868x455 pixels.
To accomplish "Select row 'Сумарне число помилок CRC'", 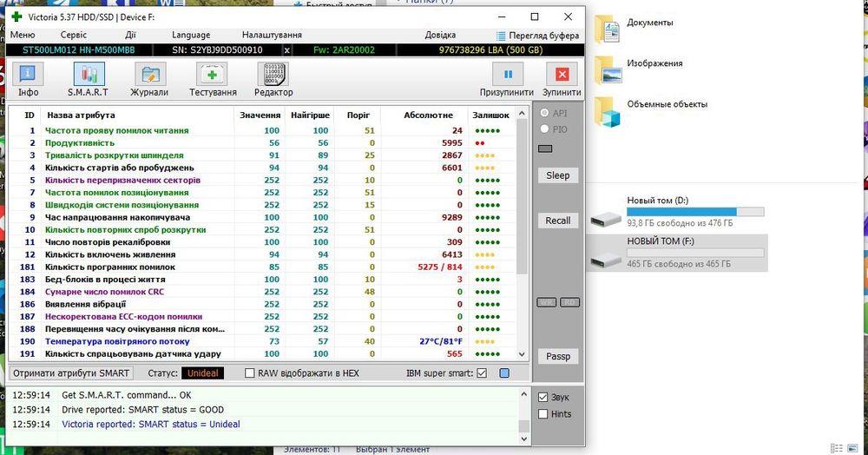I will (261, 292).
